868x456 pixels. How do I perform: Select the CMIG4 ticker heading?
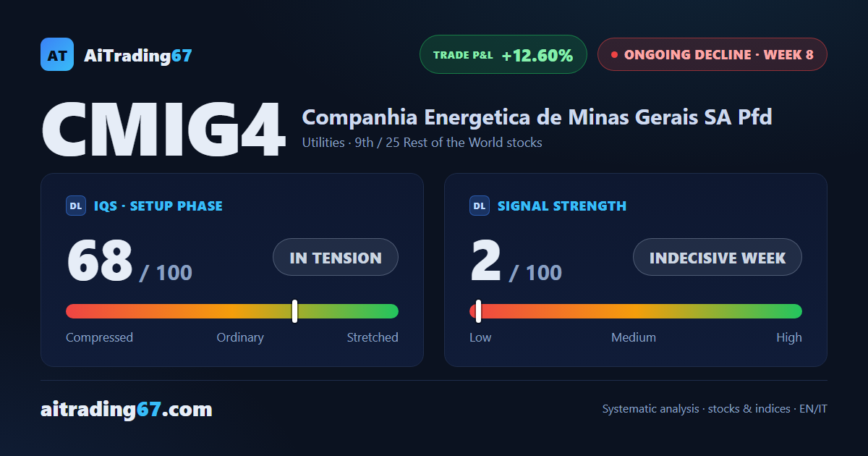[x=163, y=130]
